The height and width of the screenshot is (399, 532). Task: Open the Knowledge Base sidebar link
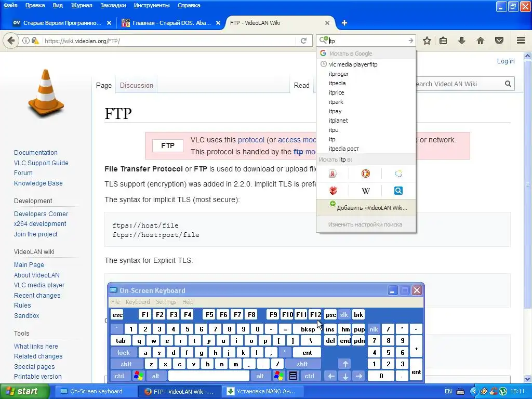38,183
